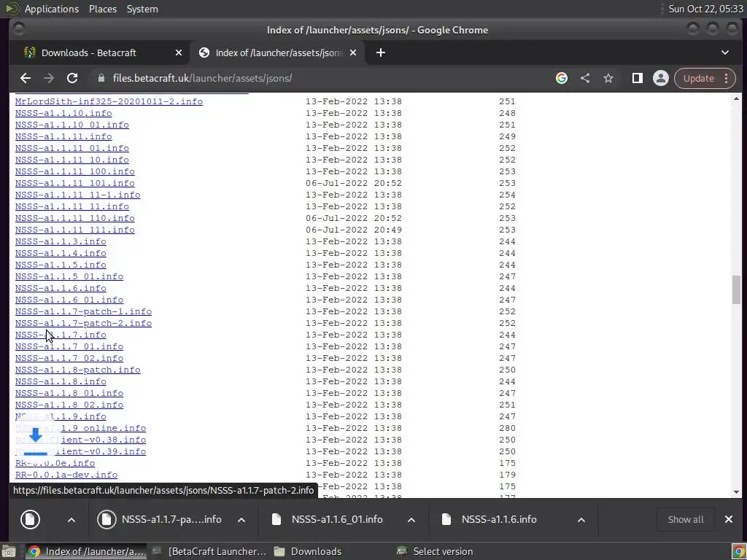
Task: Click the 06-Jul-2022 20:49 timestamp
Action: point(354,230)
